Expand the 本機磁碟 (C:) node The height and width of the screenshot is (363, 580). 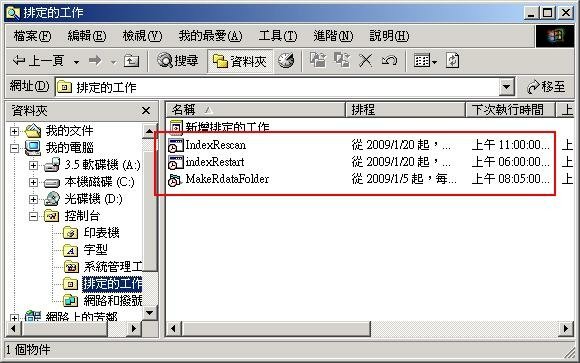coord(33,182)
